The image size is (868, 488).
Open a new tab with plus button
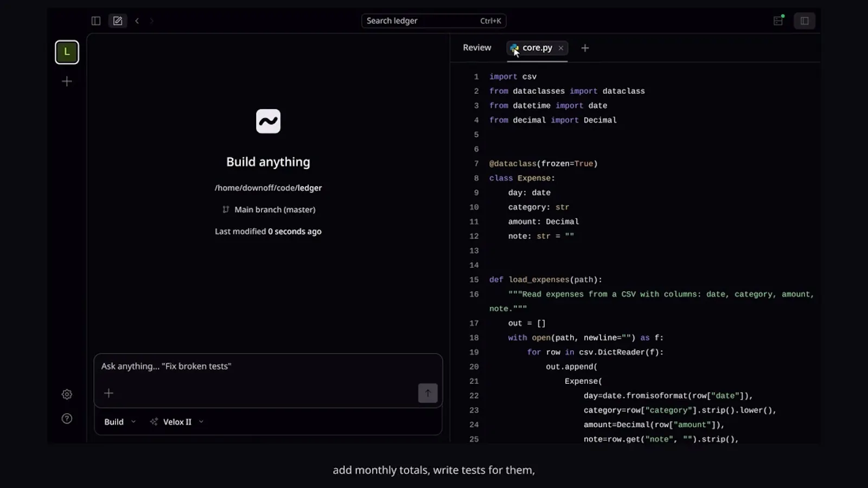click(x=585, y=48)
